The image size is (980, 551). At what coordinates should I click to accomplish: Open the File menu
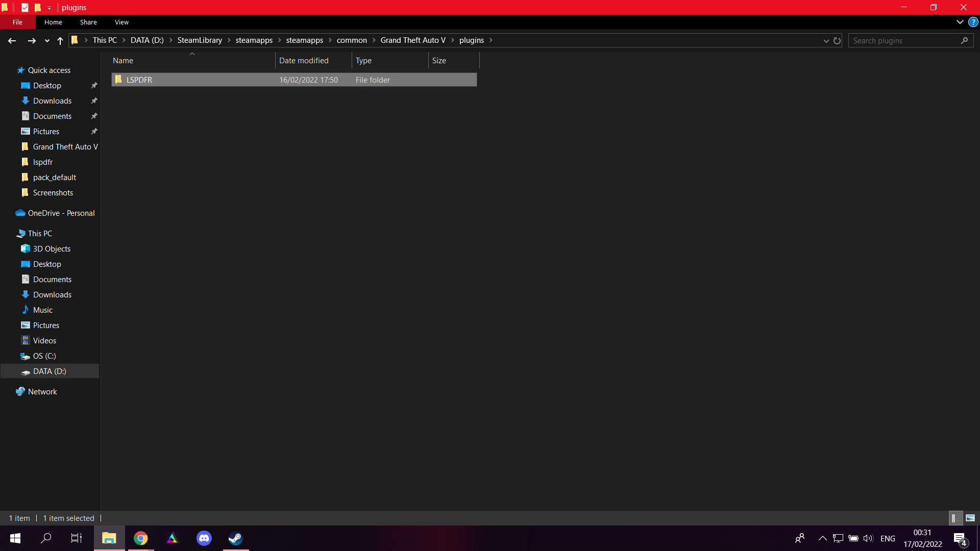pos(17,22)
